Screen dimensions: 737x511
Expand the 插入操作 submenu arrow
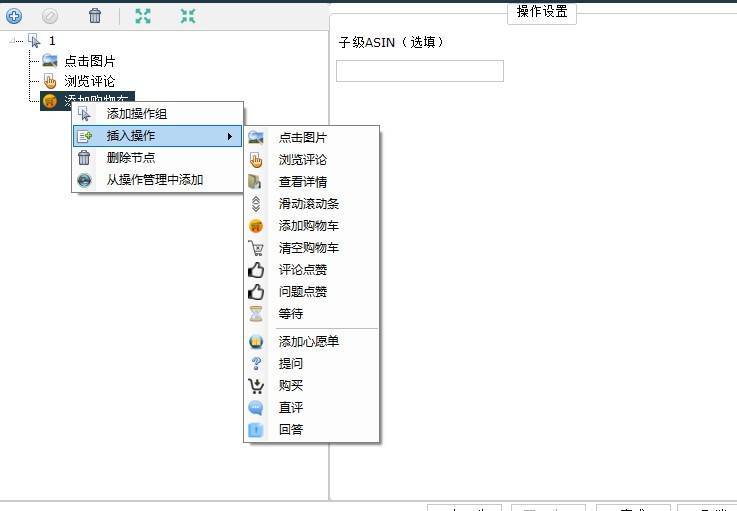[x=229, y=136]
